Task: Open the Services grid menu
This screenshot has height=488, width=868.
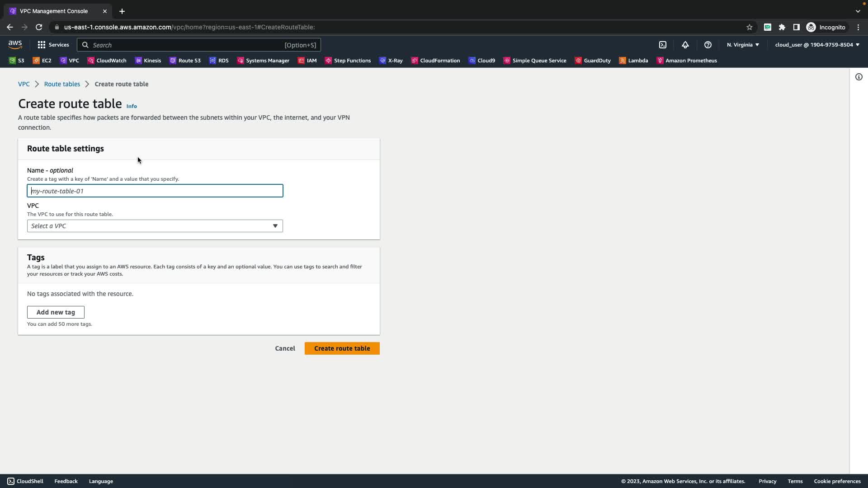Action: [53, 45]
